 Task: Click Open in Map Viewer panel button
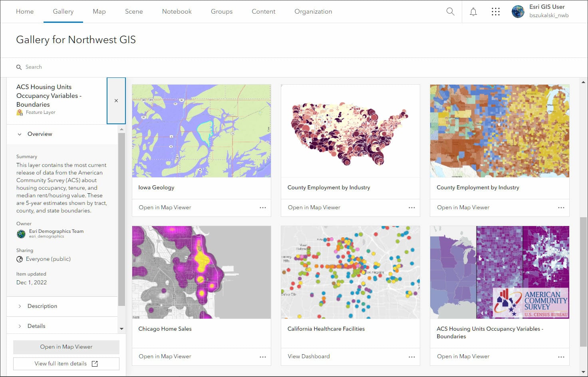coord(66,347)
